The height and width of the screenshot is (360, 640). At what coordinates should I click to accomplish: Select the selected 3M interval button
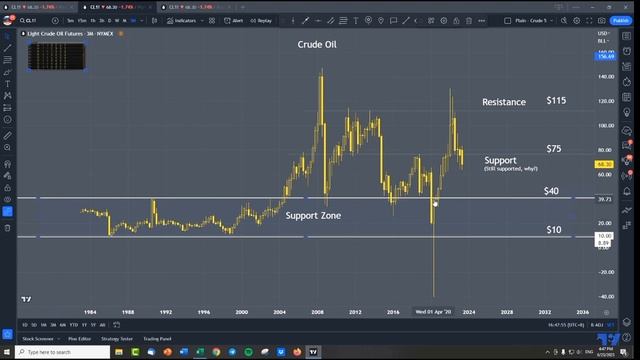click(133, 21)
